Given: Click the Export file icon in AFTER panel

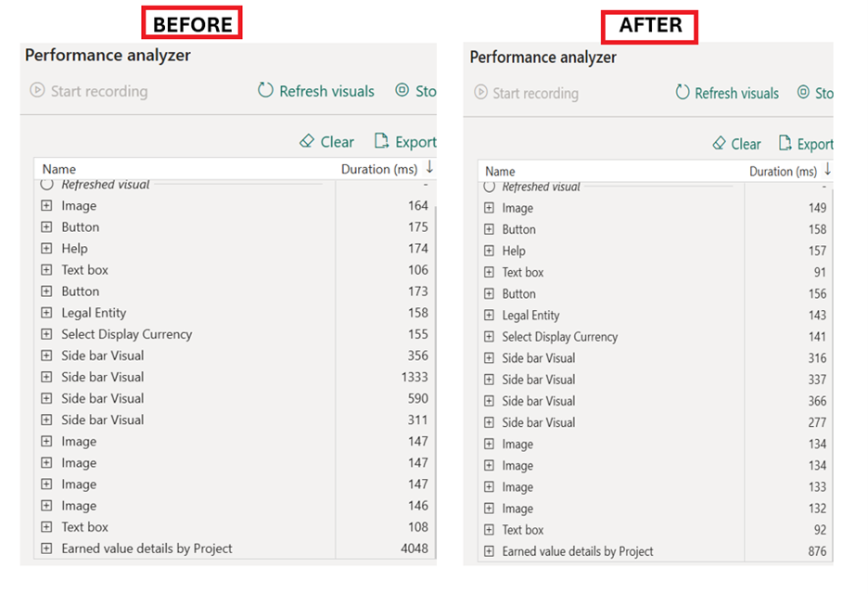Looking at the screenshot, I should click(x=785, y=143).
